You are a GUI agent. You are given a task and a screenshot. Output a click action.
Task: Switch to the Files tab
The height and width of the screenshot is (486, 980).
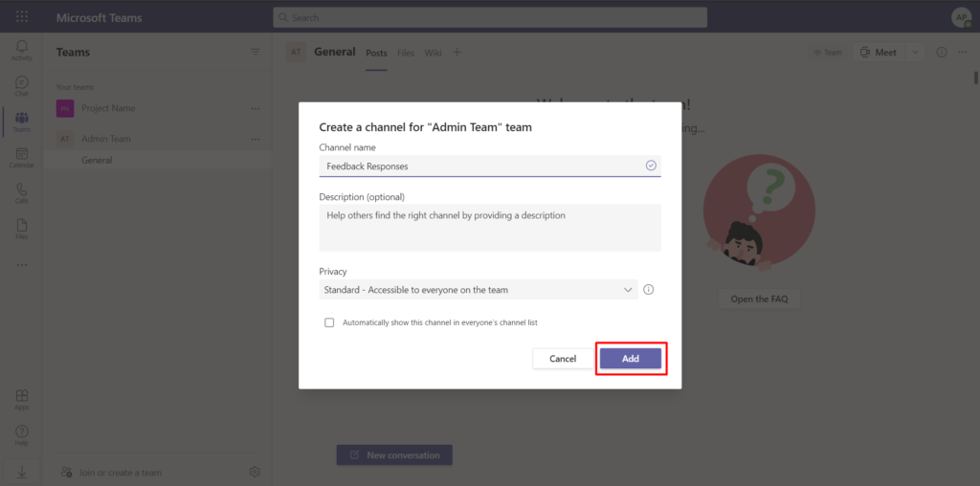click(x=406, y=54)
